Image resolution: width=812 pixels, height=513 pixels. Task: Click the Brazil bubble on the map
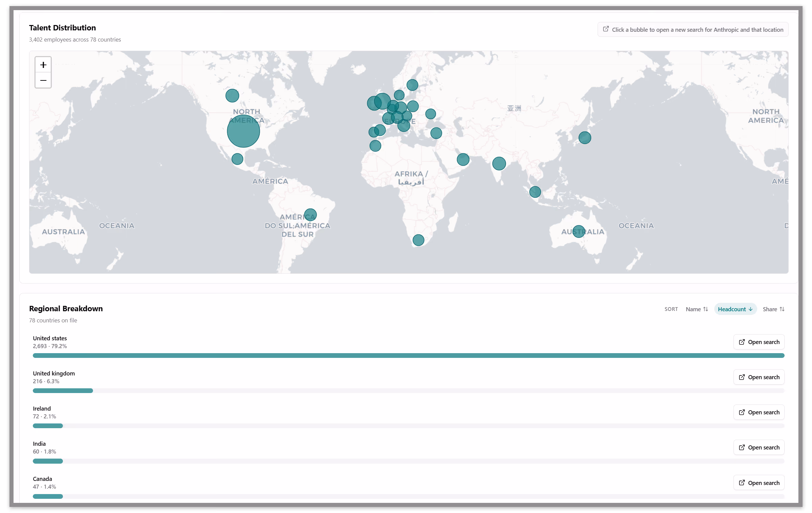tap(310, 215)
